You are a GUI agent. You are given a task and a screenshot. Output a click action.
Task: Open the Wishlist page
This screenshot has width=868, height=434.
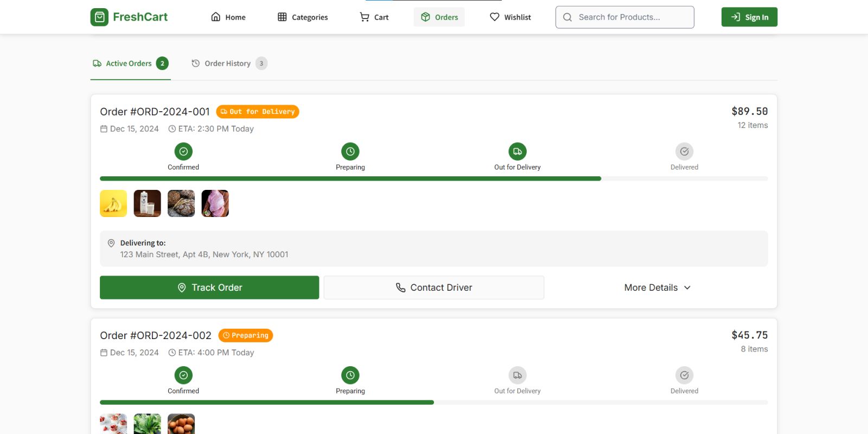(x=510, y=17)
